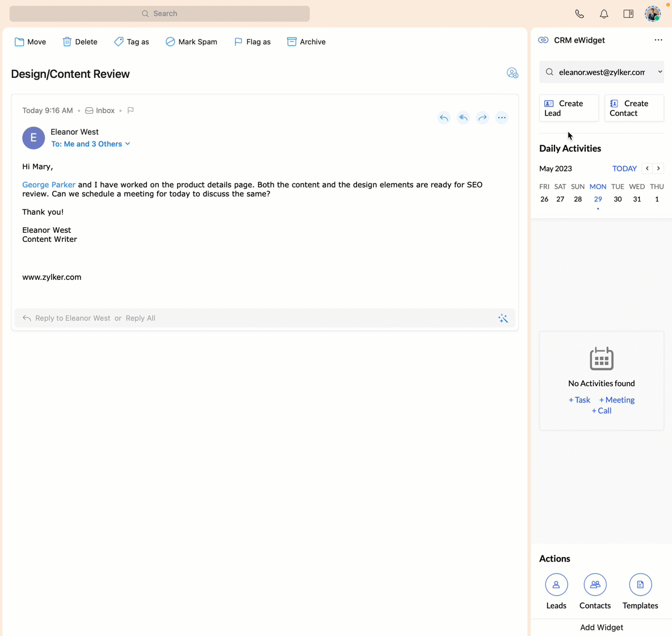Select Sunday 28 in calendar
Screen dimensions: 672x636
(x=578, y=199)
